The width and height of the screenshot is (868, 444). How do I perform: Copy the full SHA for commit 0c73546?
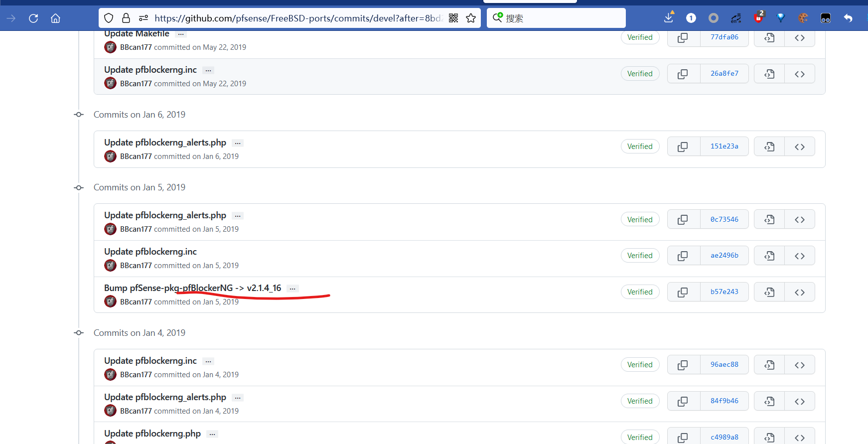tap(683, 219)
